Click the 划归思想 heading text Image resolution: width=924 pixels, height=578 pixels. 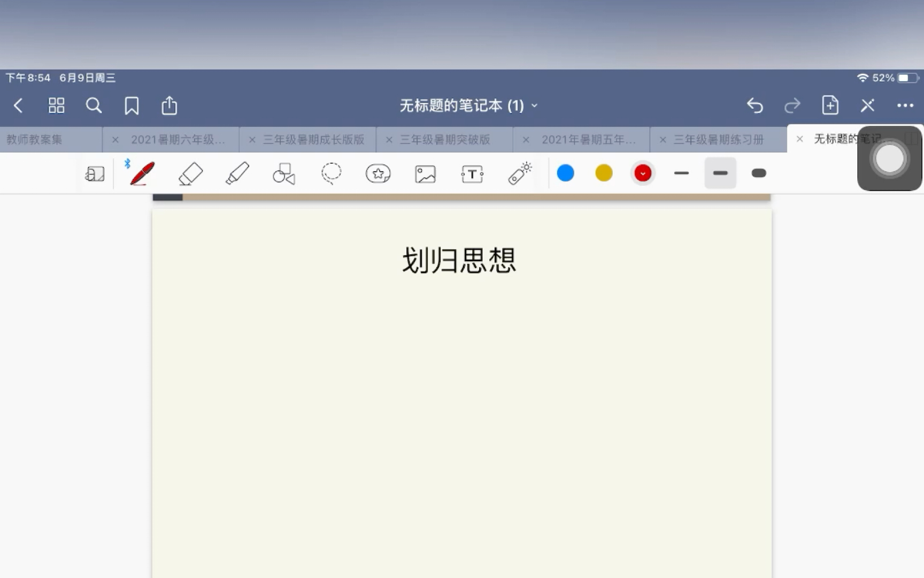[x=459, y=261]
